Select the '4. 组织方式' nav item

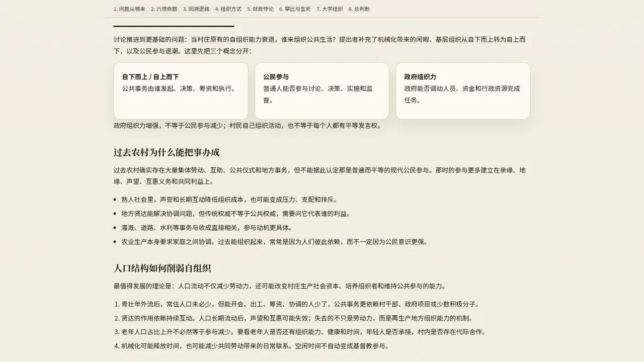228,9
